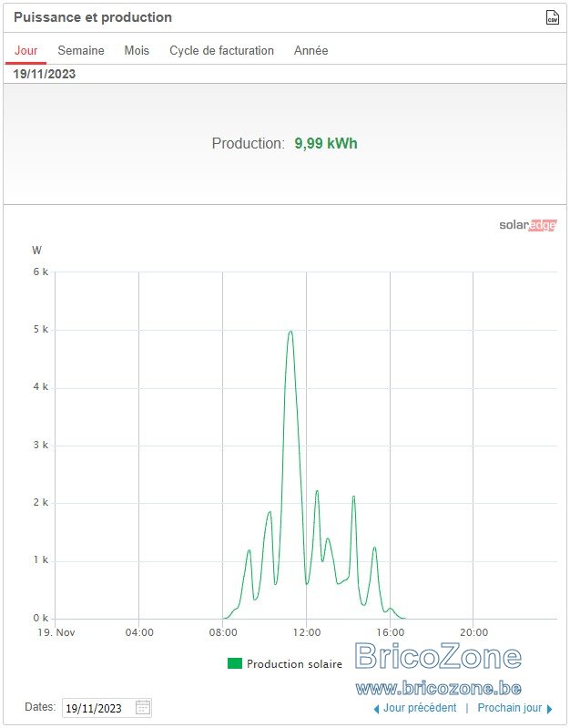Viewport: 570px width, 728px height.
Task: Click the left arrow beside Jour précédent
Action: coord(376,709)
